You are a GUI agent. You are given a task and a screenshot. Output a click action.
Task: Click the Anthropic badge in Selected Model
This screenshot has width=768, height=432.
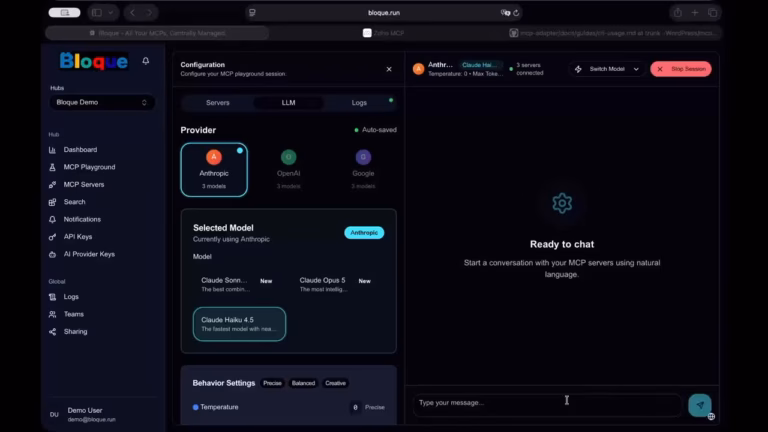coord(364,233)
